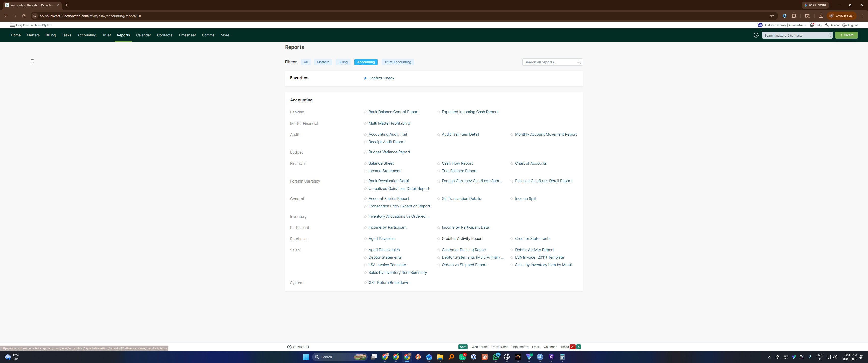Tick the small checkbox at left
The height and width of the screenshot is (363, 868).
pos(32,61)
